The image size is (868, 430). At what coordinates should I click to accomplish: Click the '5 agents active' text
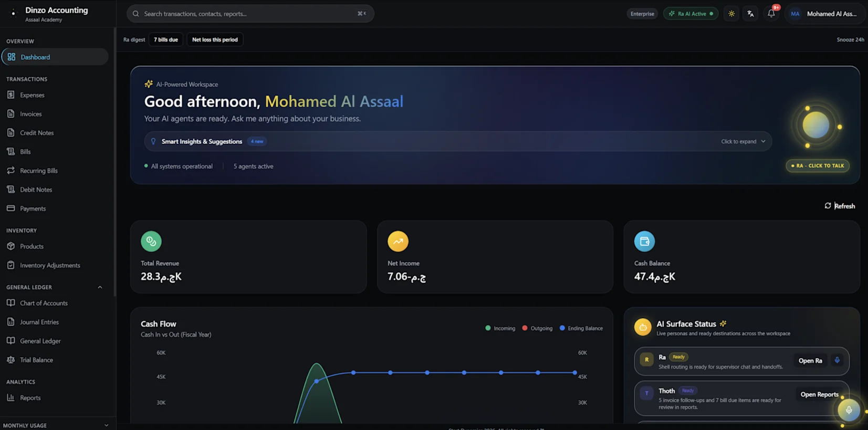(253, 166)
